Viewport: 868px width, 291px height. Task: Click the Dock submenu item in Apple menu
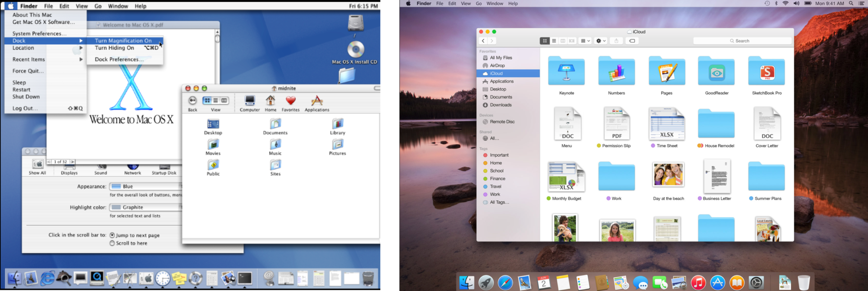coord(46,40)
